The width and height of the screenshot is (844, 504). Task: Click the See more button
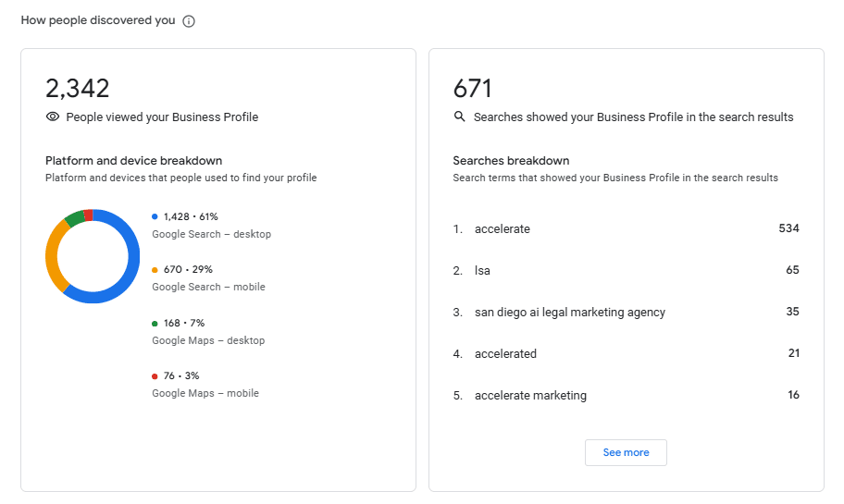pos(626,452)
